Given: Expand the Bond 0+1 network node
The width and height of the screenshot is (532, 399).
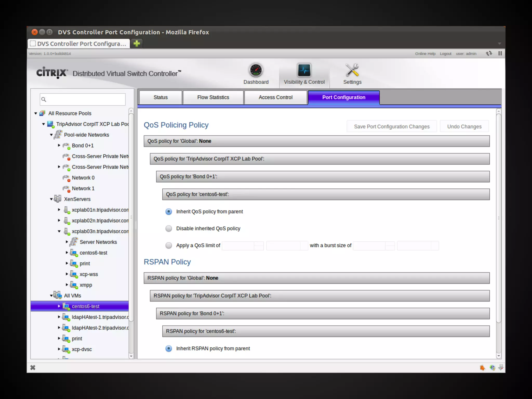Looking at the screenshot, I should (59, 145).
